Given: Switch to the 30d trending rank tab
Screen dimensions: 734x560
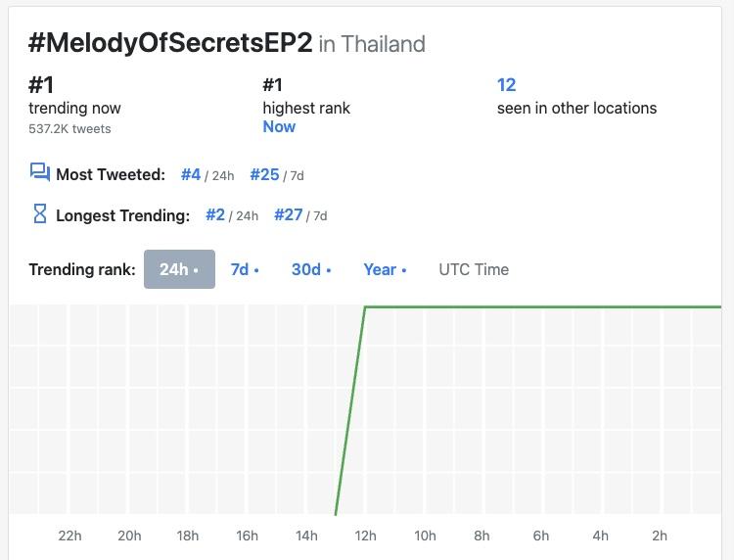Looking at the screenshot, I should pyautogui.click(x=310, y=269).
